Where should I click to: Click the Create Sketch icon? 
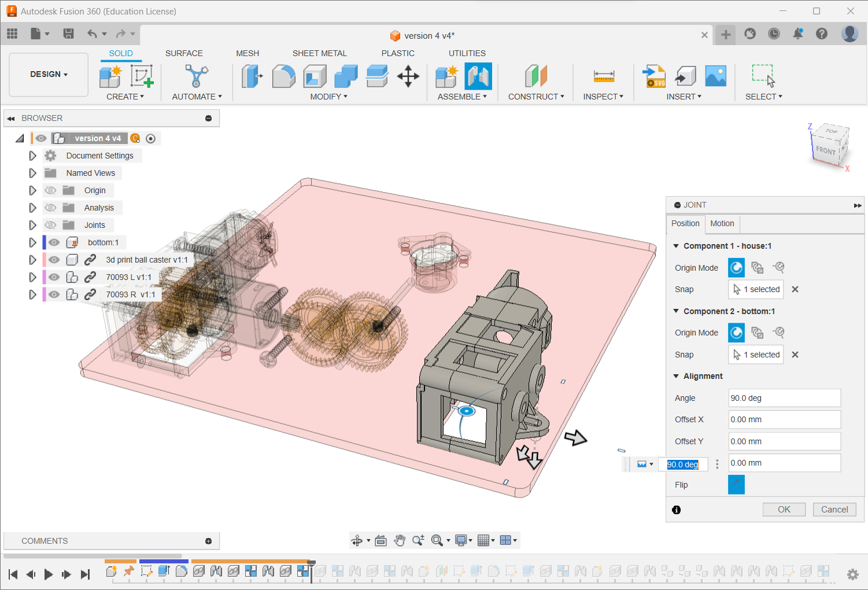tap(142, 76)
